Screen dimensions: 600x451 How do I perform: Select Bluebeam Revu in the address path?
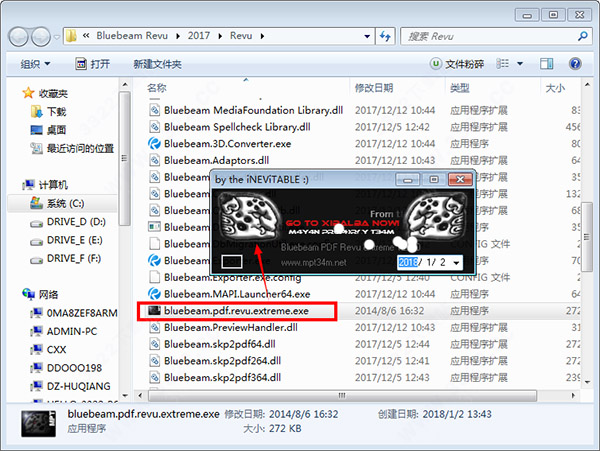point(132,36)
